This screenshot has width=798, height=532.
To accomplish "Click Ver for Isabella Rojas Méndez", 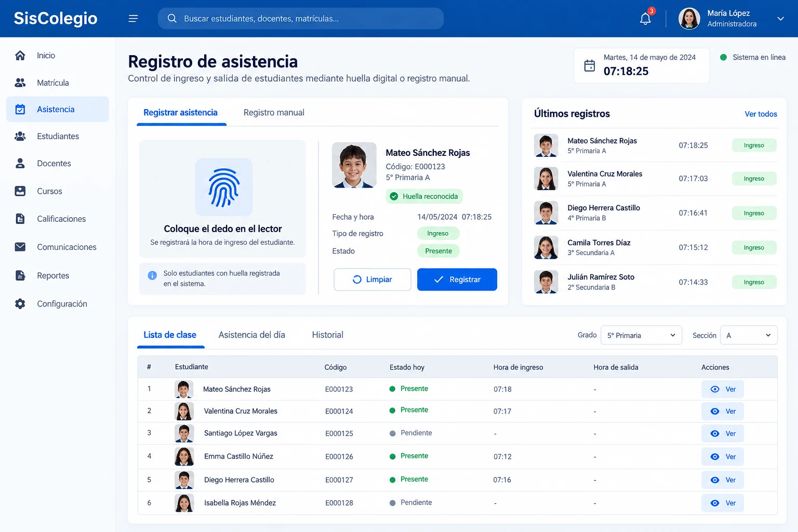I will (723, 503).
